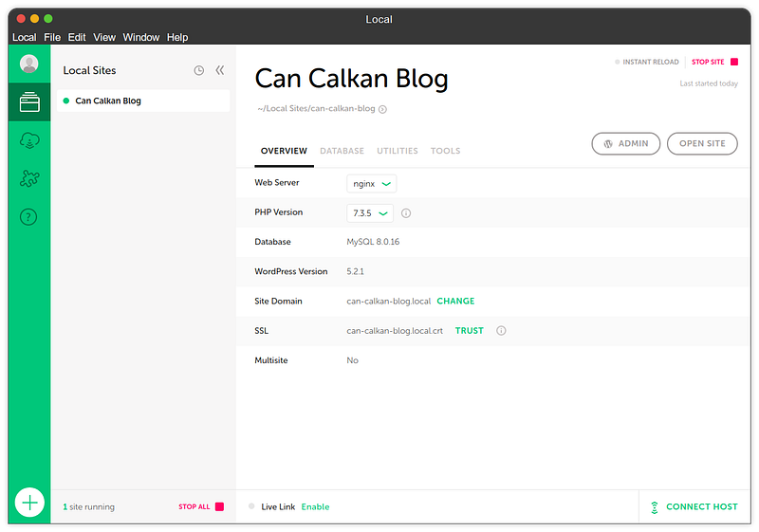Click MySQL 8.0.16 database value
Screen dimensions: 759x532
tap(373, 242)
